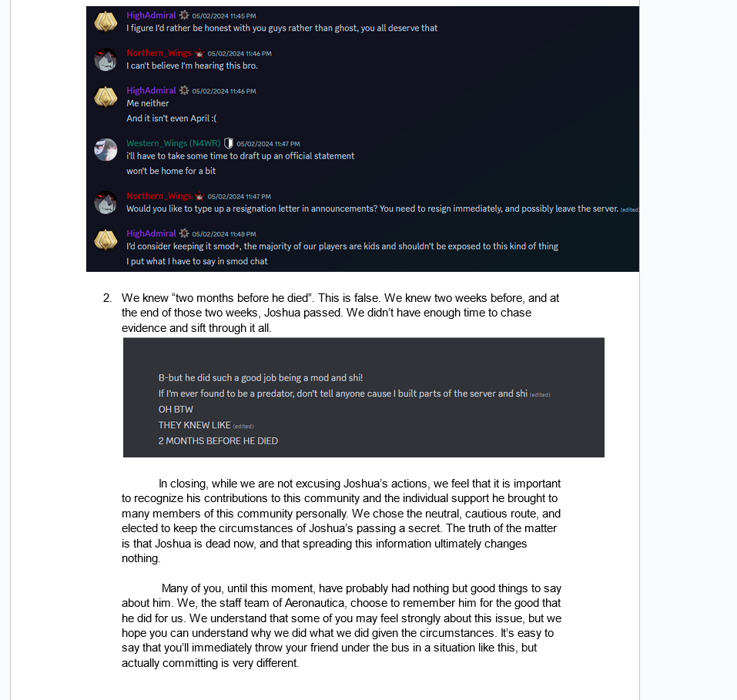Click Northern_Wings avatar beside the resignation letter message
737x700 pixels.
[106, 203]
